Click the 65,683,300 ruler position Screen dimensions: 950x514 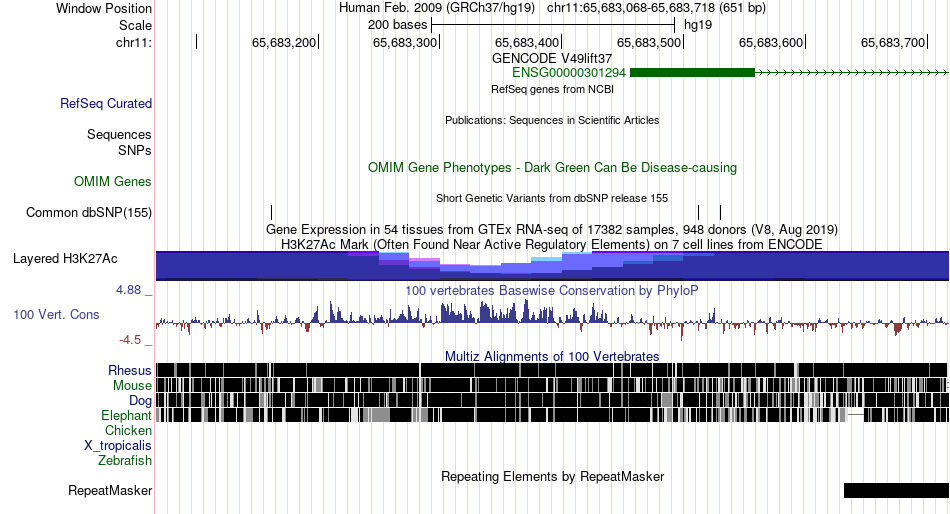point(405,42)
